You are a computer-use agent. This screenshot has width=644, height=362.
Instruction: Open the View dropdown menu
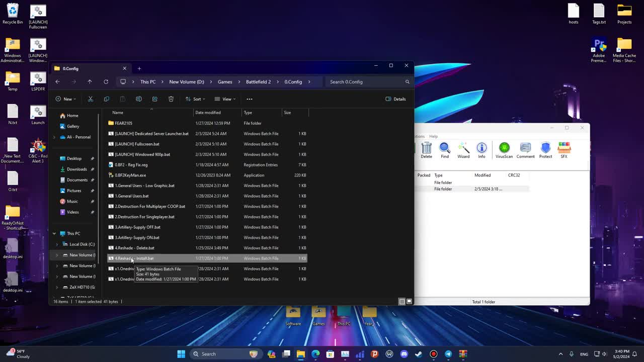(224, 99)
